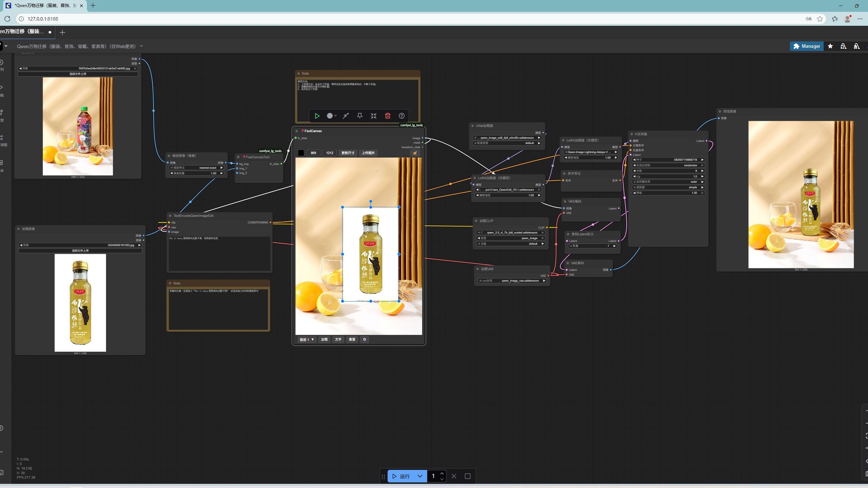Screen dimensions: 868x488
Task: Delete the selected node with the red trash icon
Action: [388, 116]
